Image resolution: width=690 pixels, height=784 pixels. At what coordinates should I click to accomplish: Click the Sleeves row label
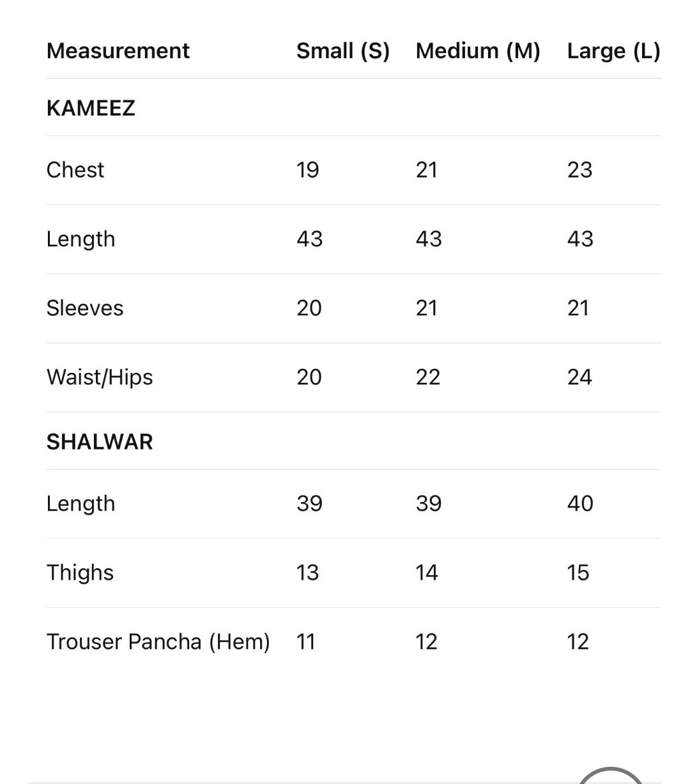(85, 308)
